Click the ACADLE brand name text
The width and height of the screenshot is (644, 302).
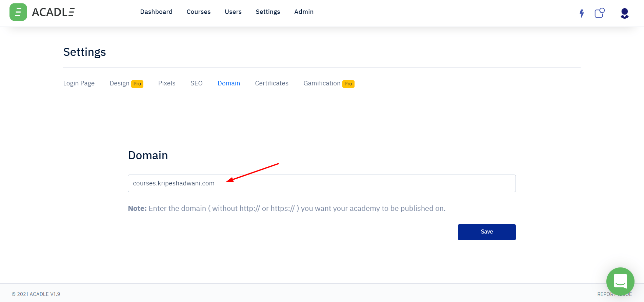[53, 12]
